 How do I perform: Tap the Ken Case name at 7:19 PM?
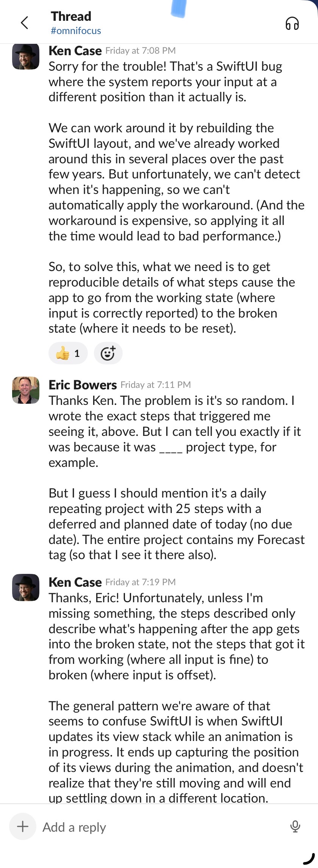point(75,582)
